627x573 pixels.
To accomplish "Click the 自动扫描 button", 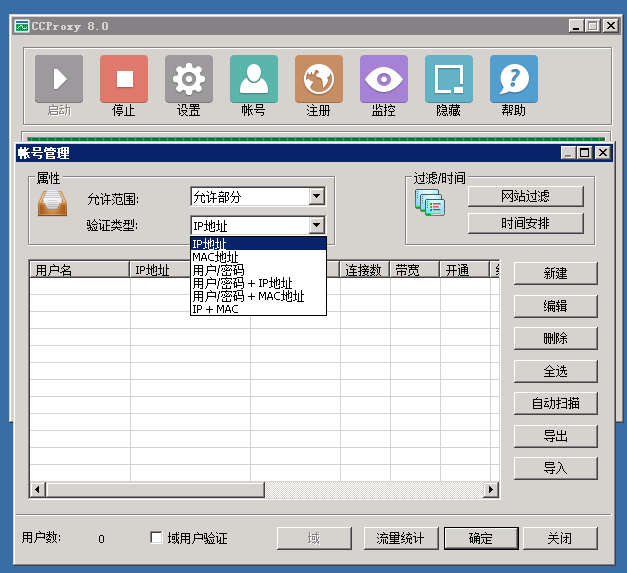I will pos(555,403).
